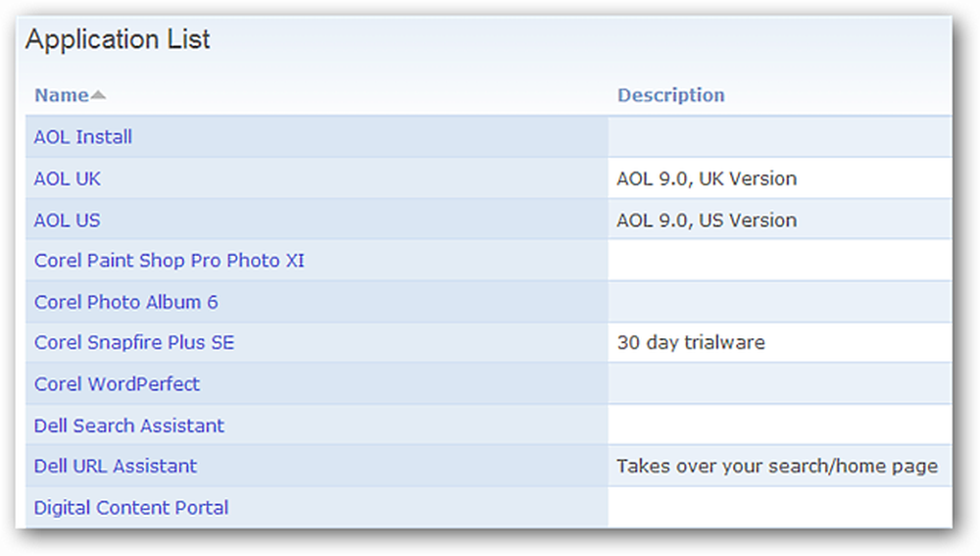Open the Corel Snapfire Plus SE link
The width and height of the screenshot is (980, 556).
[x=133, y=343]
